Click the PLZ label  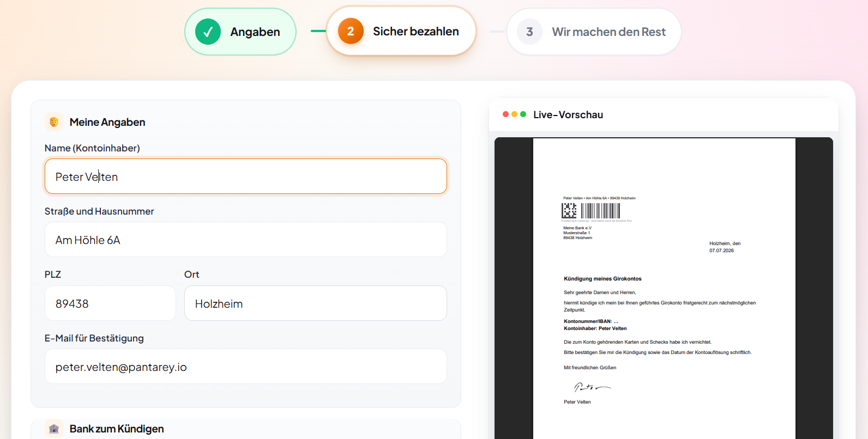pyautogui.click(x=53, y=275)
